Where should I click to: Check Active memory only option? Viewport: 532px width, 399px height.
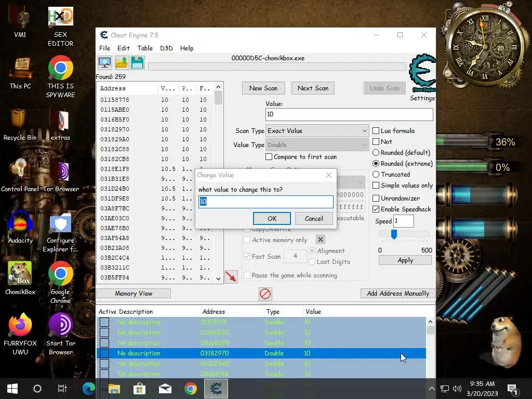pos(247,240)
